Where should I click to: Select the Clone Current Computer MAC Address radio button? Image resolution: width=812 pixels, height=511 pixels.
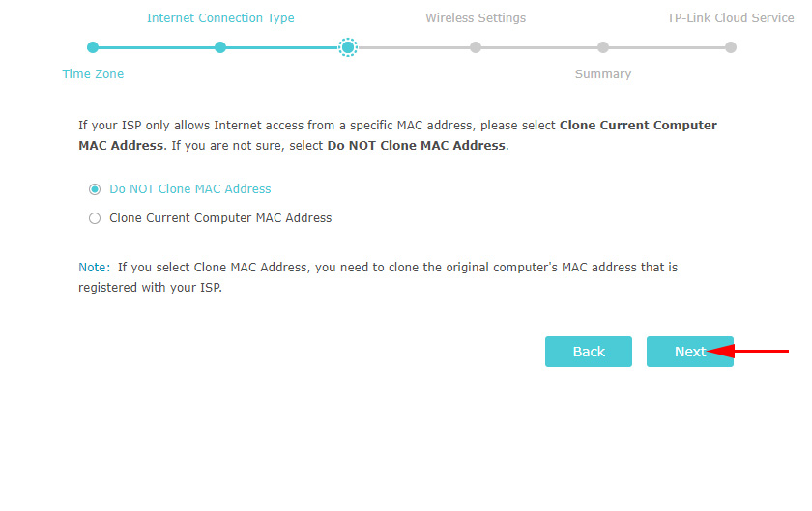pos(95,218)
